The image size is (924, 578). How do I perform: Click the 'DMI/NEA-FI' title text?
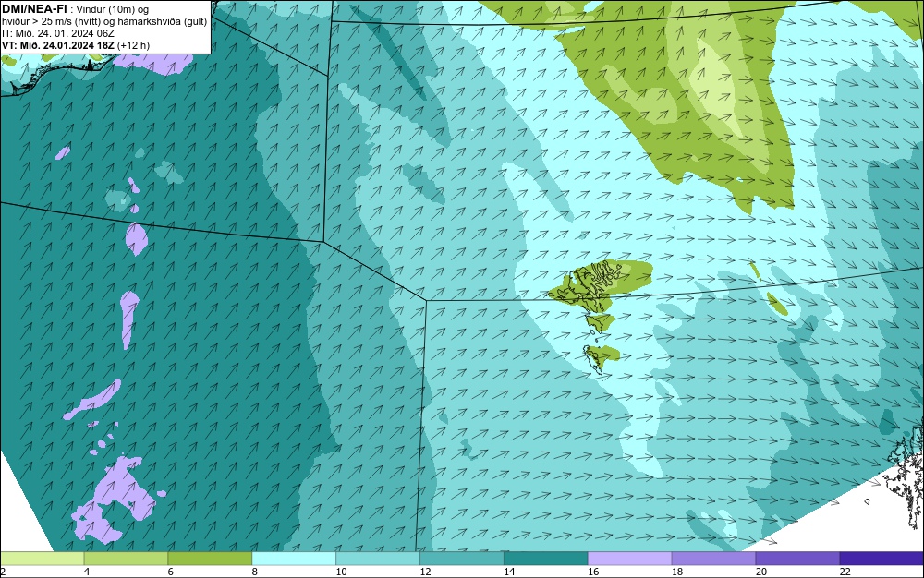tap(34, 8)
